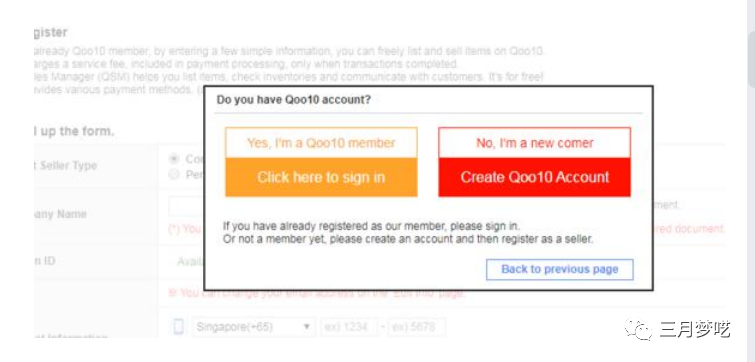Select the second Seller Type radio button

[x=174, y=174]
